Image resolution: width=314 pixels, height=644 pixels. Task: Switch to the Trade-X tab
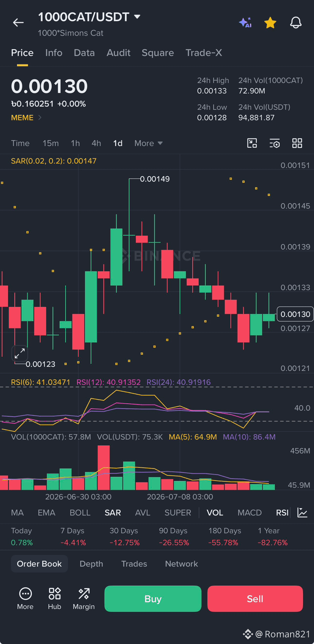click(x=204, y=53)
